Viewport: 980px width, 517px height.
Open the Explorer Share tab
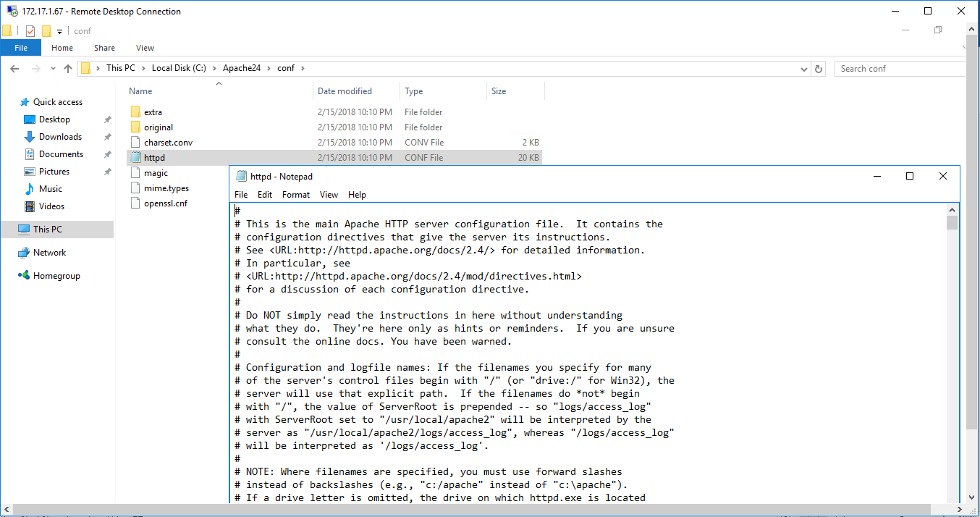coord(104,48)
